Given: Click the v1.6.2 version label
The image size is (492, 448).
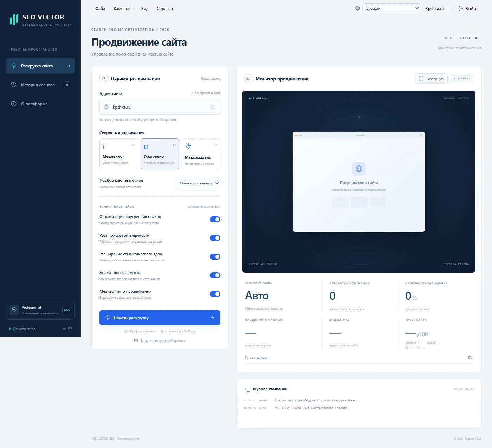Looking at the screenshot, I should pyautogui.click(x=67, y=329).
